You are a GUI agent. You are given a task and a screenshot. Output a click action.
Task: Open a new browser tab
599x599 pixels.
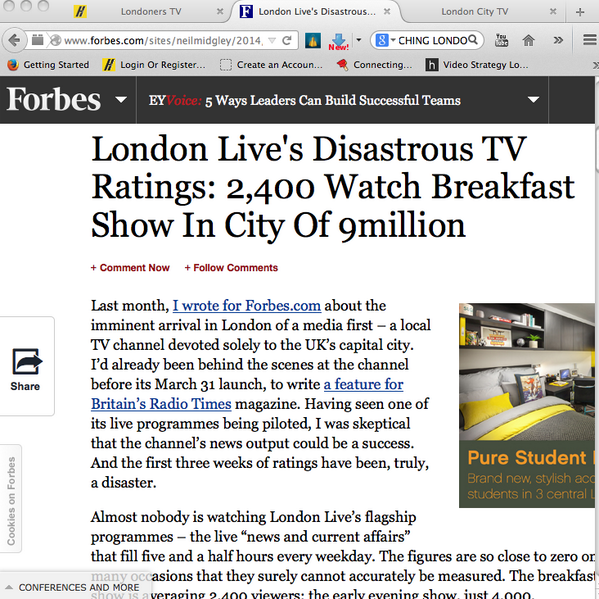click(580, 12)
